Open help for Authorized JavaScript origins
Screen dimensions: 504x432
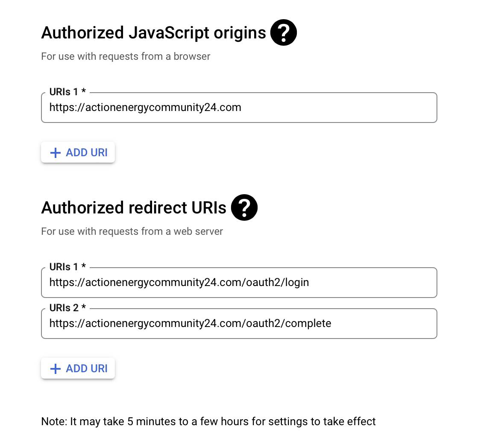[283, 32]
